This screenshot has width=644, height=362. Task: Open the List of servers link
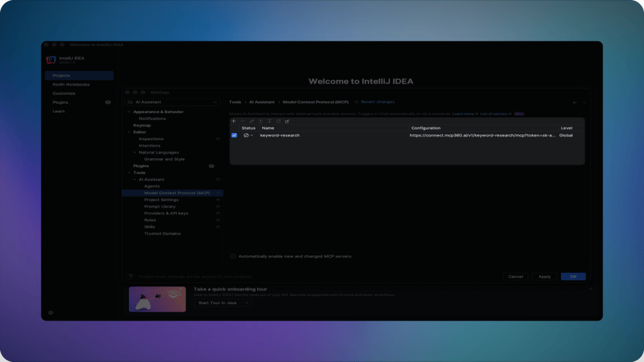pos(494,114)
